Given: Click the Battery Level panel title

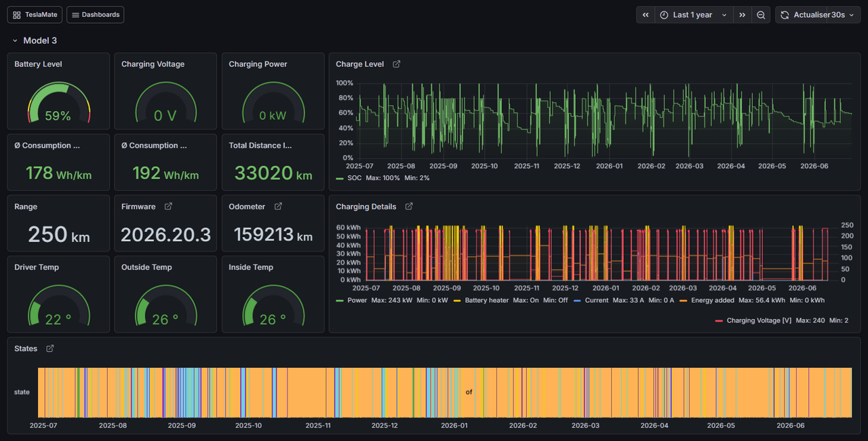Looking at the screenshot, I should [38, 64].
